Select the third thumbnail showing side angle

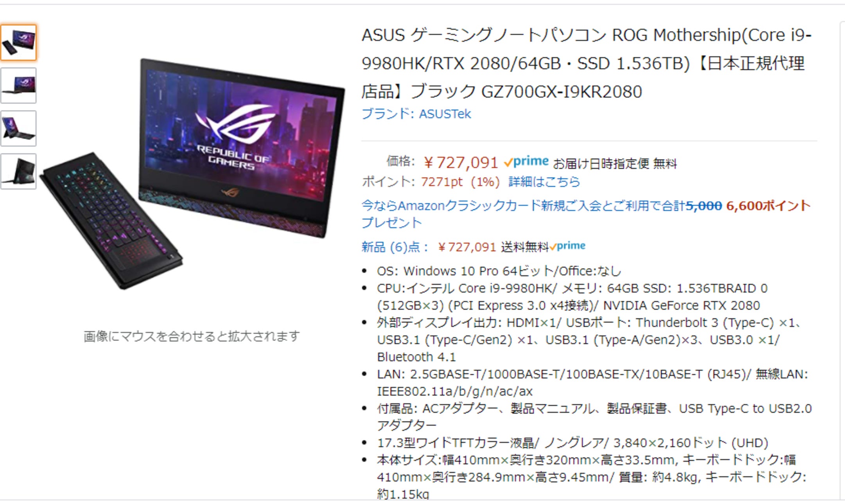18,129
